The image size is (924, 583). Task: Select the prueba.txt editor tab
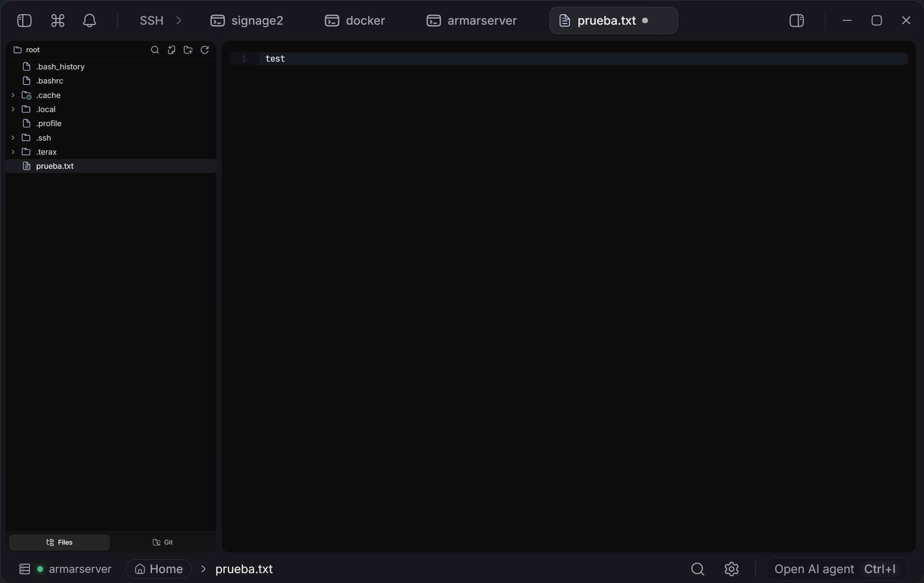(613, 20)
